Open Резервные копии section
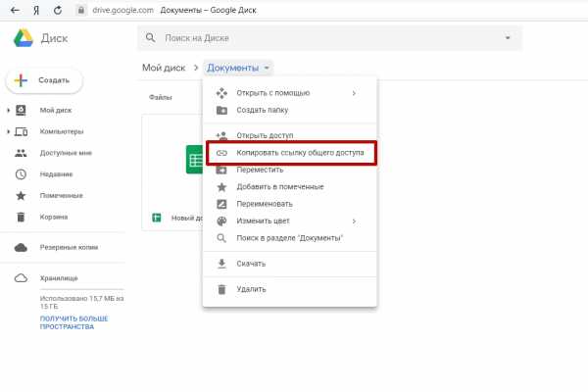The image size is (588, 392). click(69, 248)
